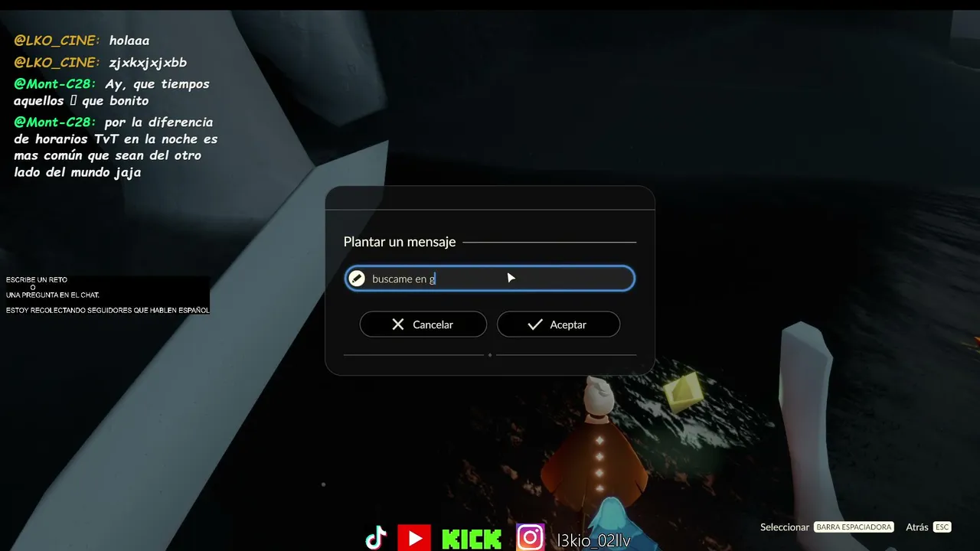
Task: Click the message starting "por la diferencia"
Action: tap(116, 147)
